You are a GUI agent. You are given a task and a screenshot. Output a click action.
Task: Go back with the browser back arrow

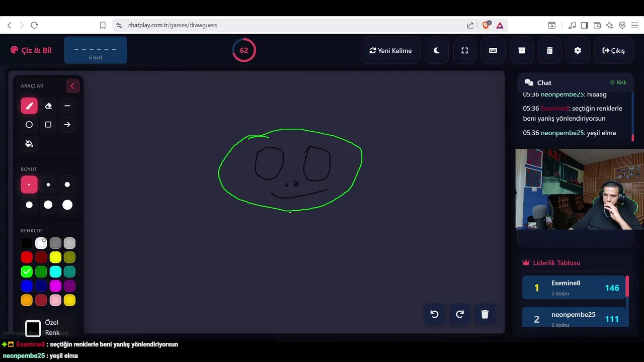click(x=9, y=25)
